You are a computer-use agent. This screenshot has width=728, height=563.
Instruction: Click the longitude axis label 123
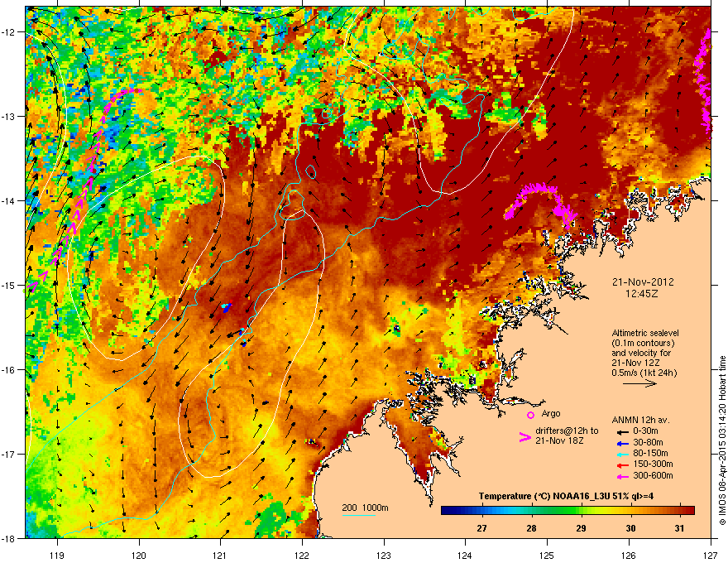point(384,555)
